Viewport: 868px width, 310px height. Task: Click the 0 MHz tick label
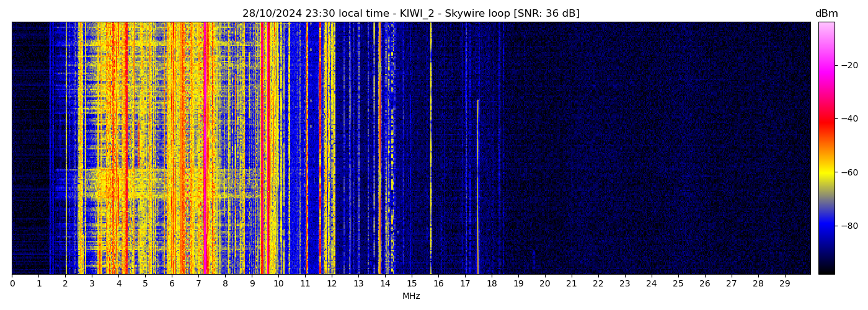(12, 284)
